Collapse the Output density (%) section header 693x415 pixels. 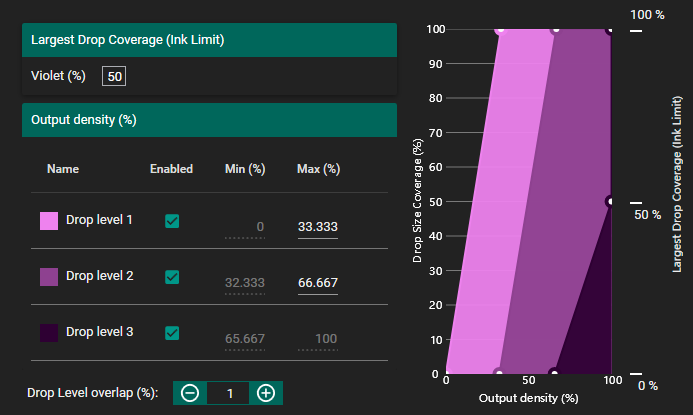point(209,120)
